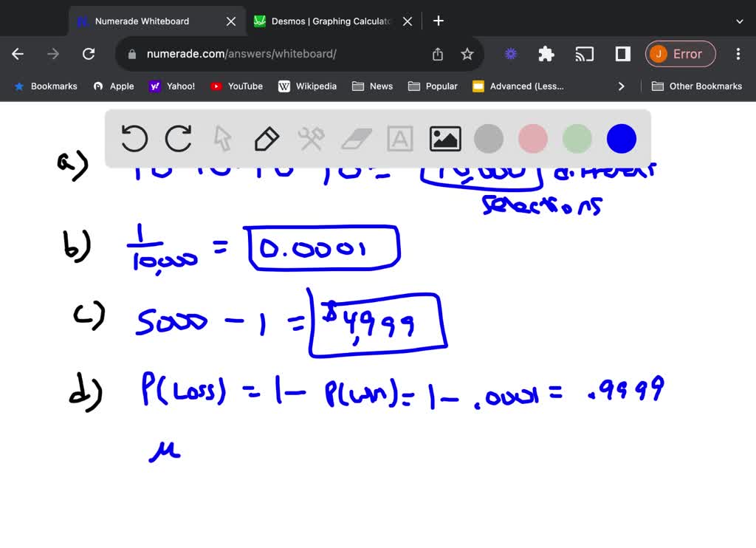Open the Yahoo! bookmark
Image resolution: width=756 pixels, height=548 pixels.
tap(172, 86)
